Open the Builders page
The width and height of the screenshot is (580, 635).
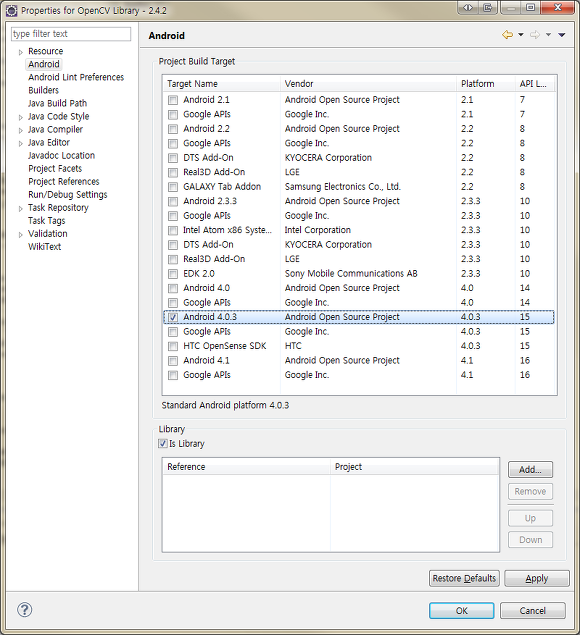(x=43, y=90)
